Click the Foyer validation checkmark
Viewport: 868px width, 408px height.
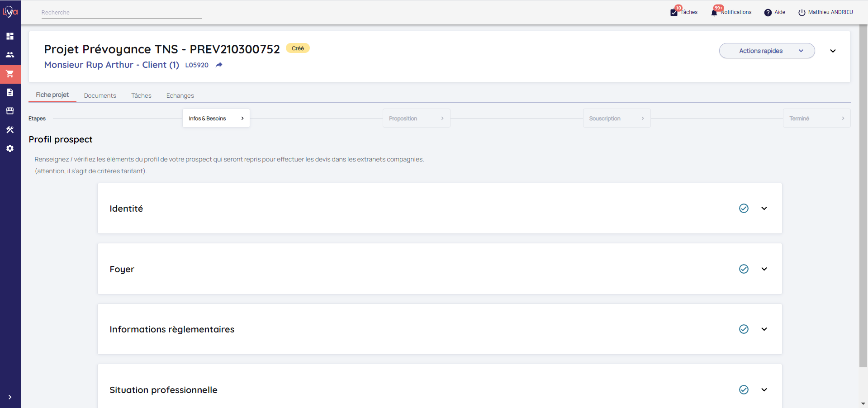click(x=744, y=269)
